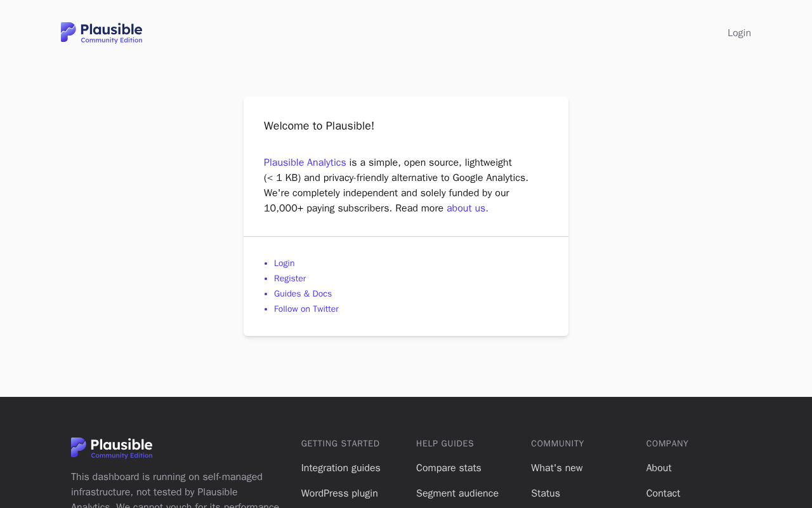Check the Status page link
Screen dimensions: 812x508
click(546, 493)
